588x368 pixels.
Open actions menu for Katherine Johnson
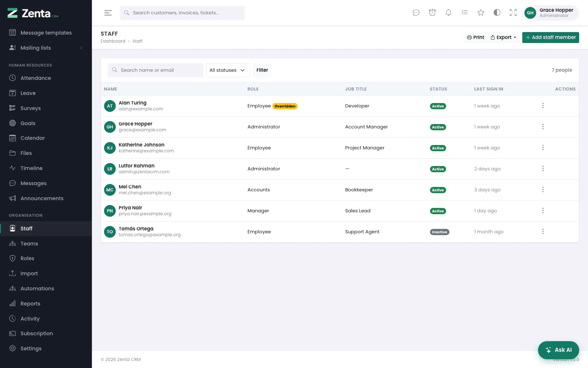(543, 148)
